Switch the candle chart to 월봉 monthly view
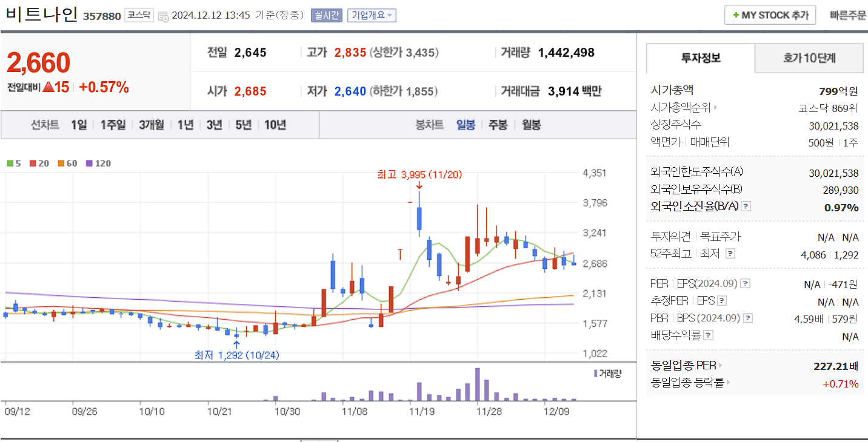Screen dimensions: 868x442 530,125
